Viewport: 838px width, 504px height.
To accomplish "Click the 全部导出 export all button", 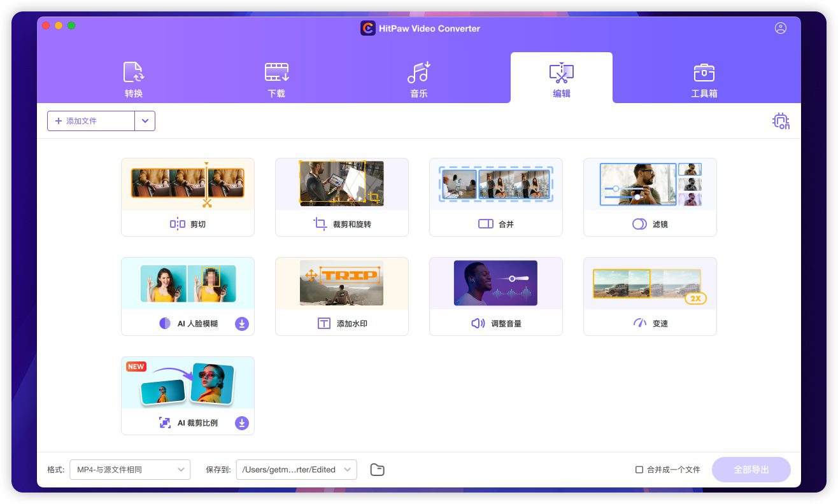I will coord(751,470).
